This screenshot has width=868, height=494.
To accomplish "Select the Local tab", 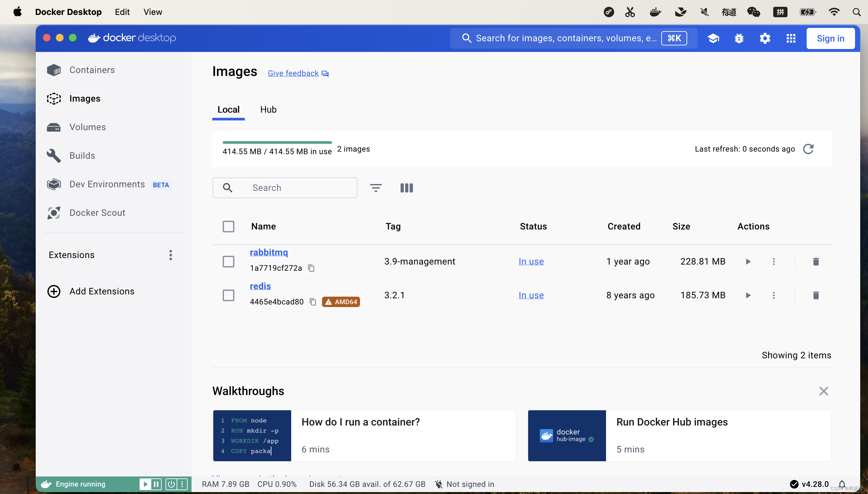I will [228, 109].
